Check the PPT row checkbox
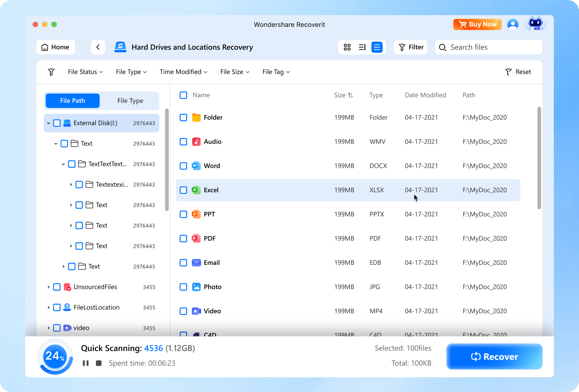The width and height of the screenshot is (579, 392). click(x=183, y=214)
